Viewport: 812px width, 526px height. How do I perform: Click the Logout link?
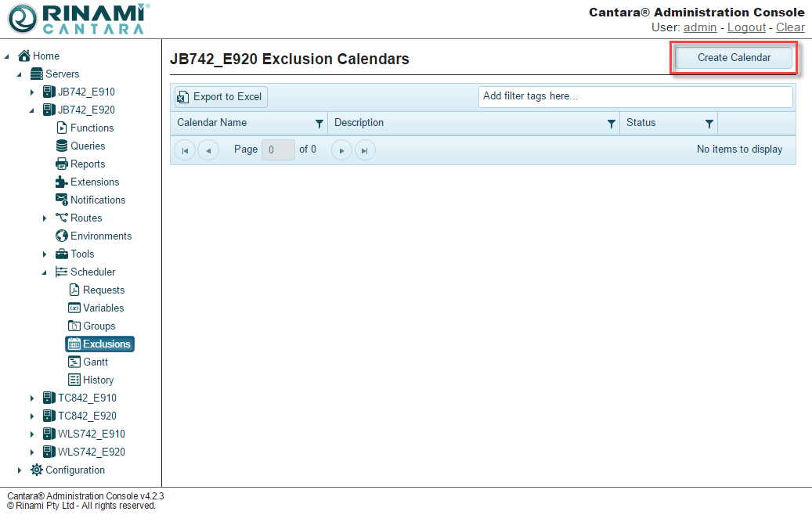(x=746, y=27)
